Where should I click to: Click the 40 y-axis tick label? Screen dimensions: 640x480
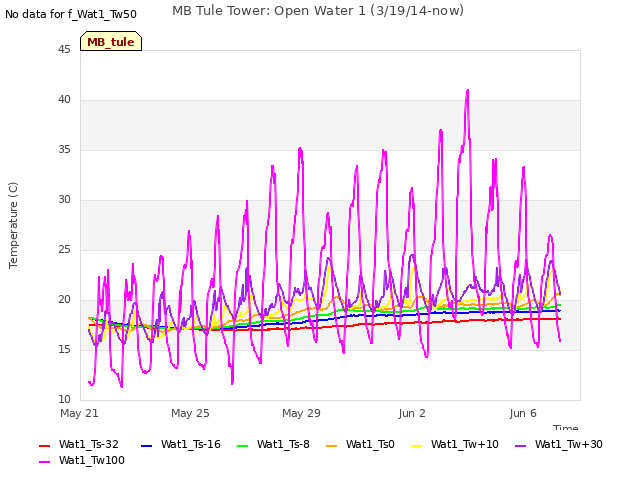pos(64,100)
